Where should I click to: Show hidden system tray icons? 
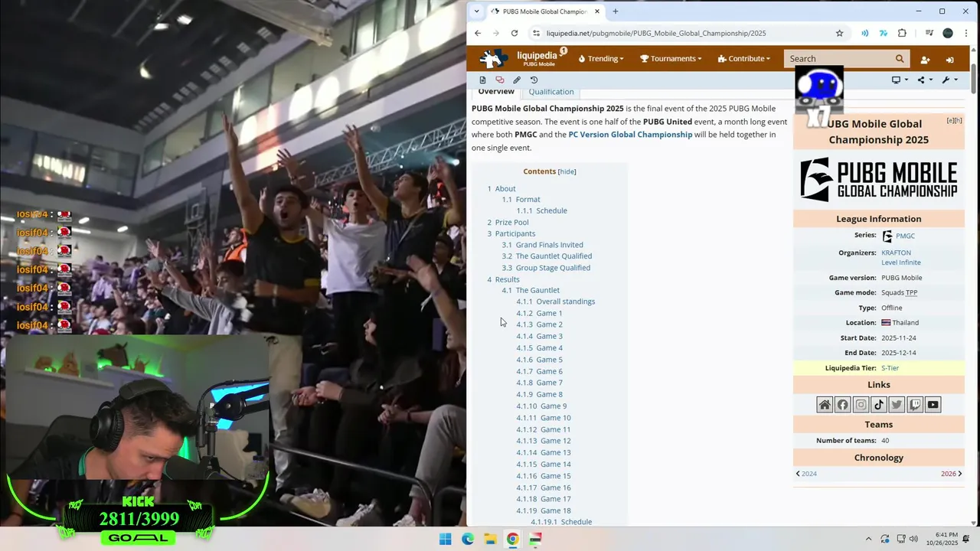pos(868,540)
